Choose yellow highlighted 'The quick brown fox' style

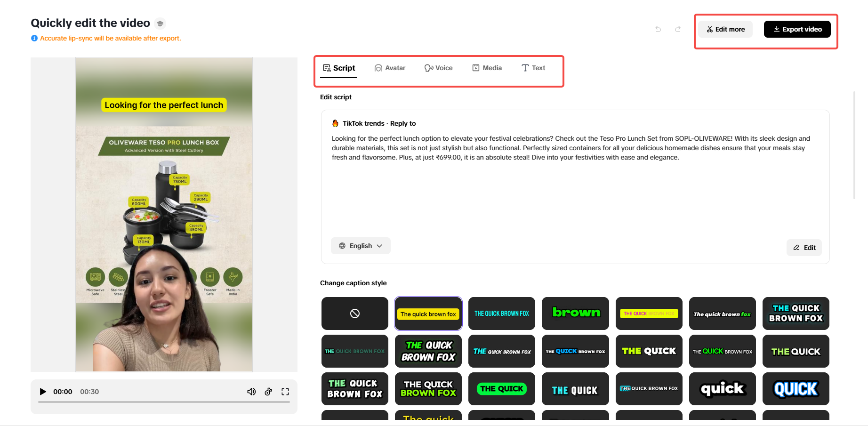428,313
